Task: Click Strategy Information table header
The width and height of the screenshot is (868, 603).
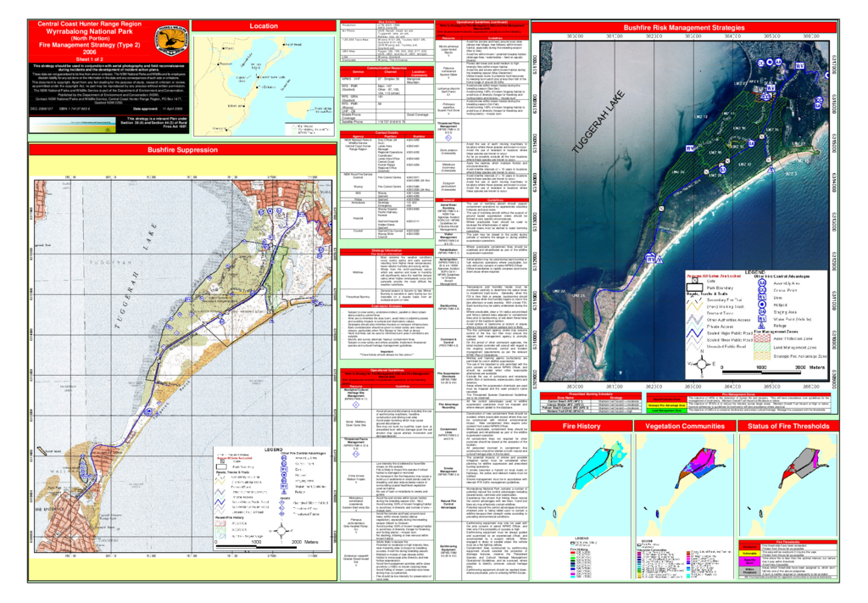Action: pos(387,251)
